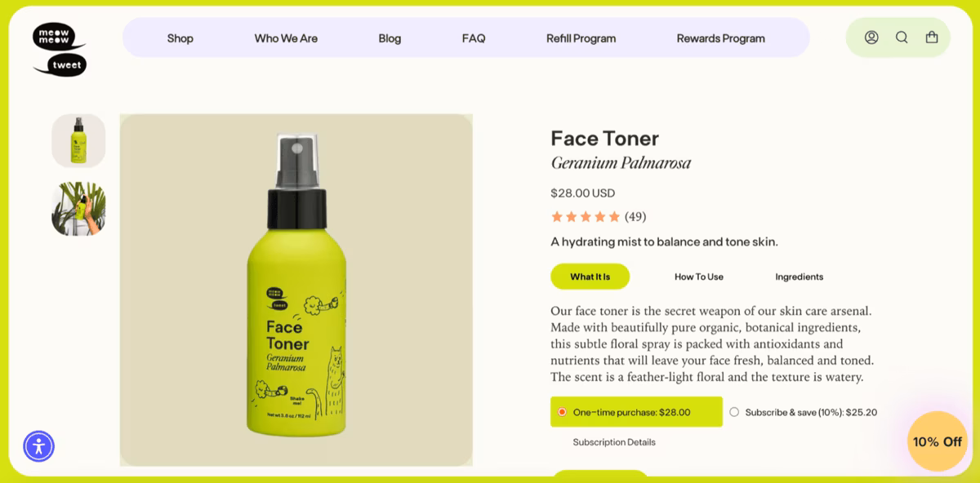Go to the Blog page

390,38
